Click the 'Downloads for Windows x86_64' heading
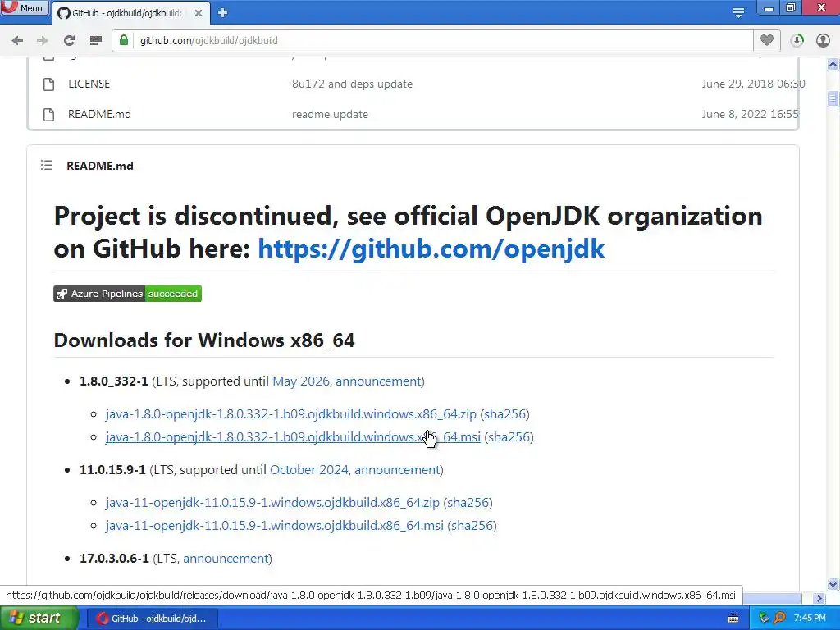Image resolution: width=840 pixels, height=630 pixels. [204, 340]
